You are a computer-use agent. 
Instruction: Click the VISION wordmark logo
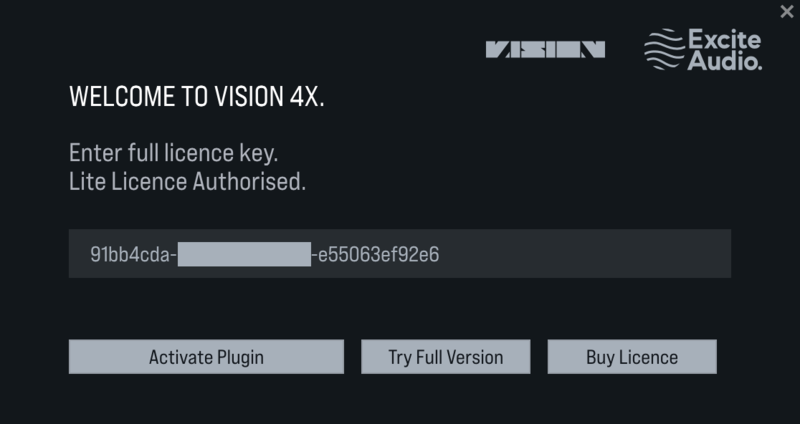(545, 49)
